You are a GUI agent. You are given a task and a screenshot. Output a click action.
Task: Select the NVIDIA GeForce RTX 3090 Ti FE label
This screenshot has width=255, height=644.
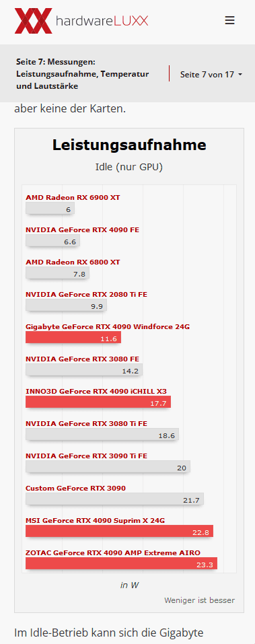click(x=86, y=456)
